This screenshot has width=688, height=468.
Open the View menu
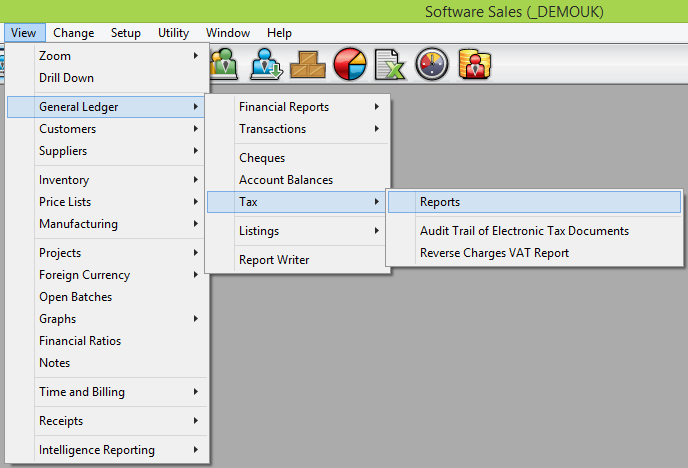coord(24,33)
